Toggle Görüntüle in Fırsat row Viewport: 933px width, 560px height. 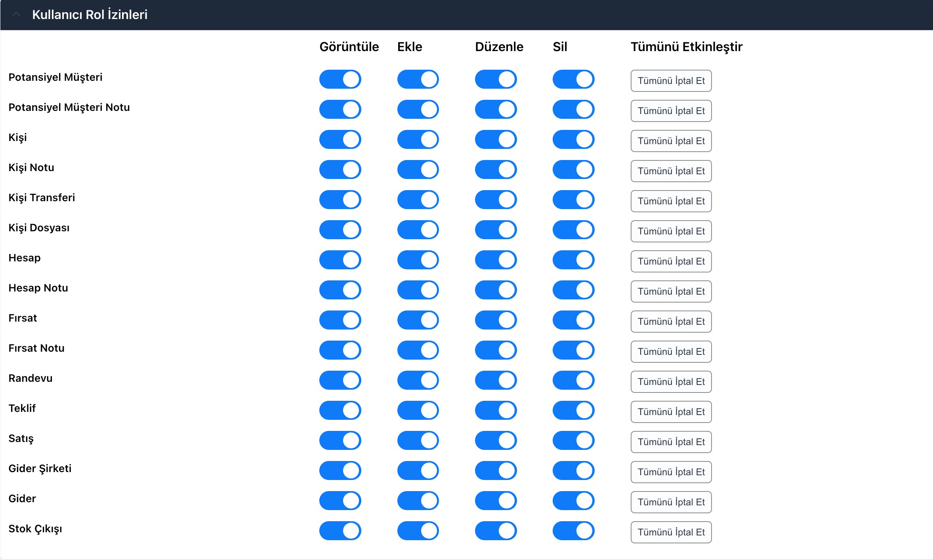340,320
